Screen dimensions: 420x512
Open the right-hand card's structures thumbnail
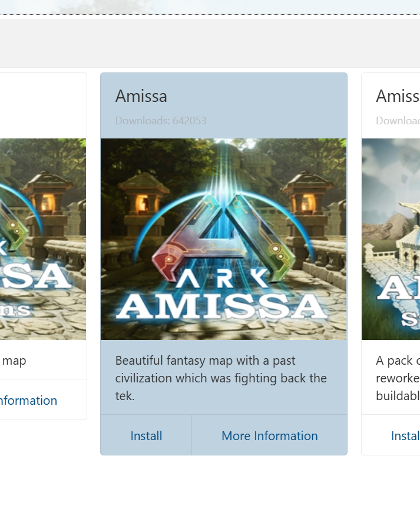(x=391, y=239)
